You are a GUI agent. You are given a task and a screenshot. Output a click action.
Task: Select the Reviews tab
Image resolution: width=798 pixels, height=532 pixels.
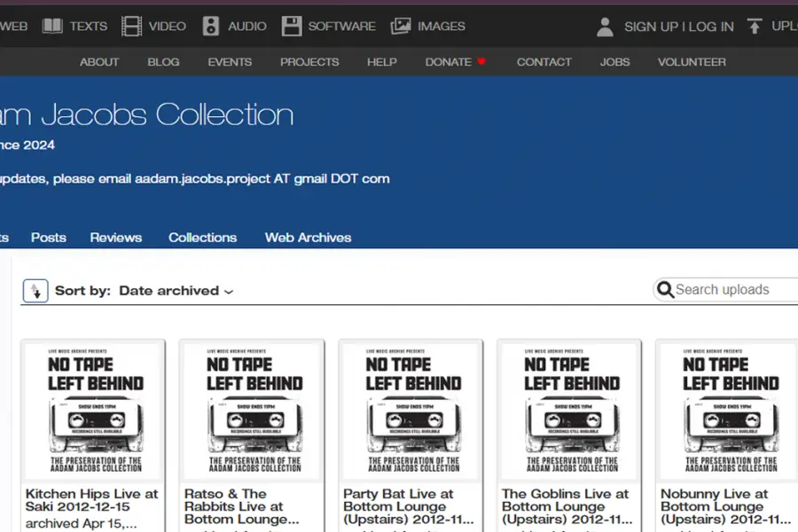pyautogui.click(x=115, y=238)
